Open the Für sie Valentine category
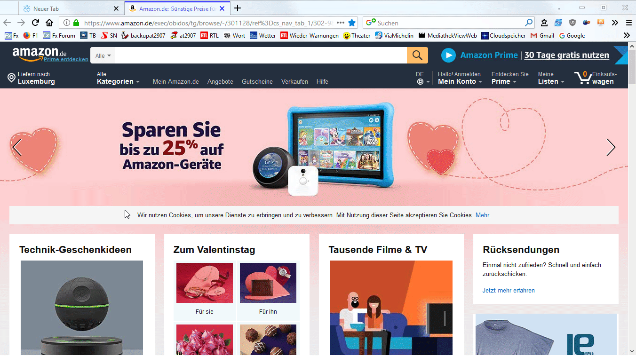636x364 pixels. coord(205,291)
